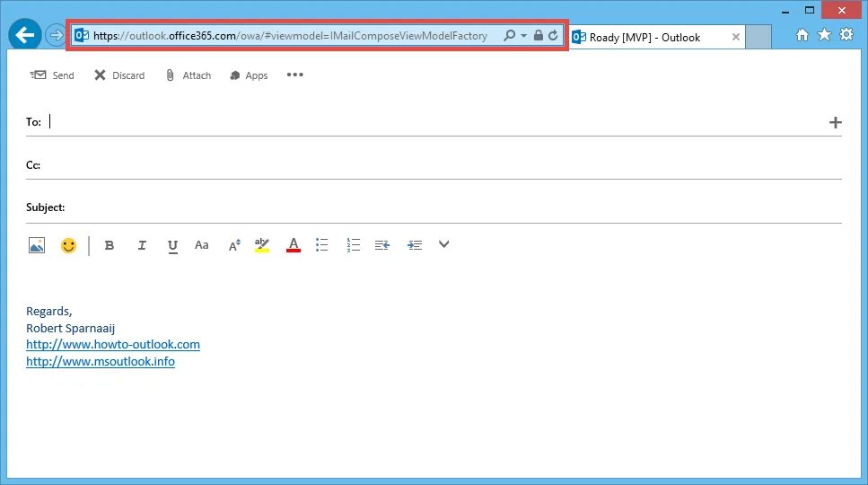Click the Regards, signature text

[48, 311]
